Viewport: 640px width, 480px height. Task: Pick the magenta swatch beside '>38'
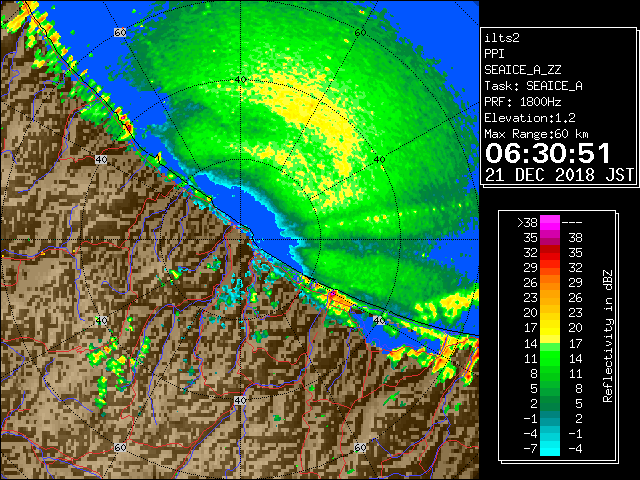point(550,223)
